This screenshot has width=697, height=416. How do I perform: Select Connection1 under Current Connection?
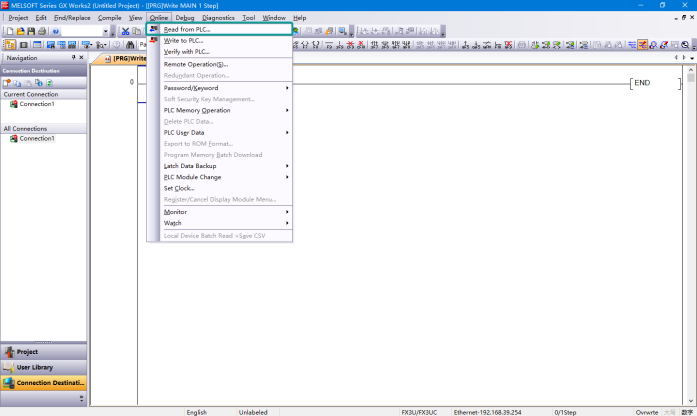pyautogui.click(x=37, y=104)
